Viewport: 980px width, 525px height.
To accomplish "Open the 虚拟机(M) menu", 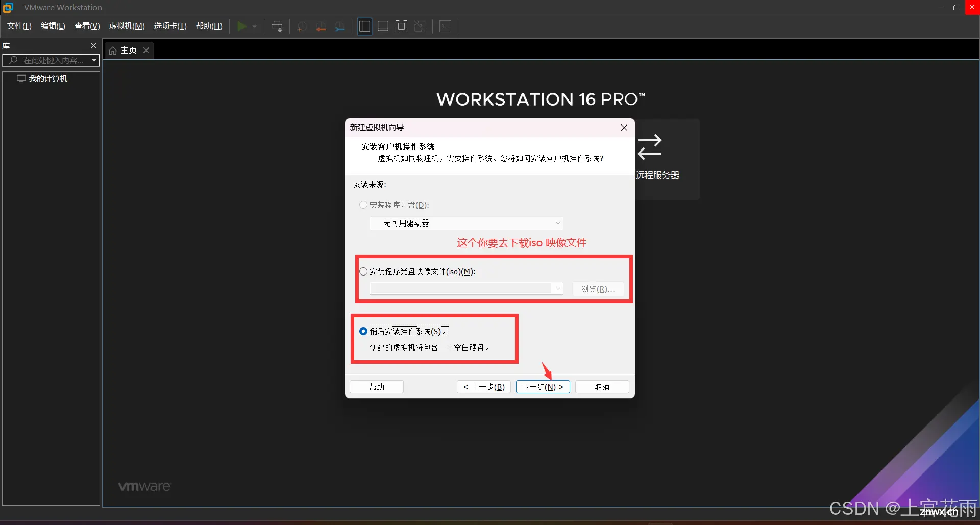I will click(x=127, y=26).
